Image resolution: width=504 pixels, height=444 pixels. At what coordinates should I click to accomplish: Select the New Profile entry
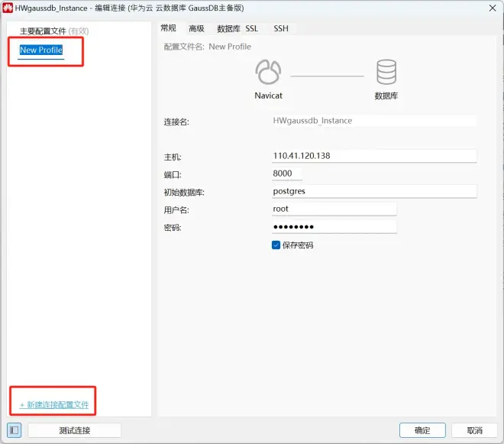41,50
